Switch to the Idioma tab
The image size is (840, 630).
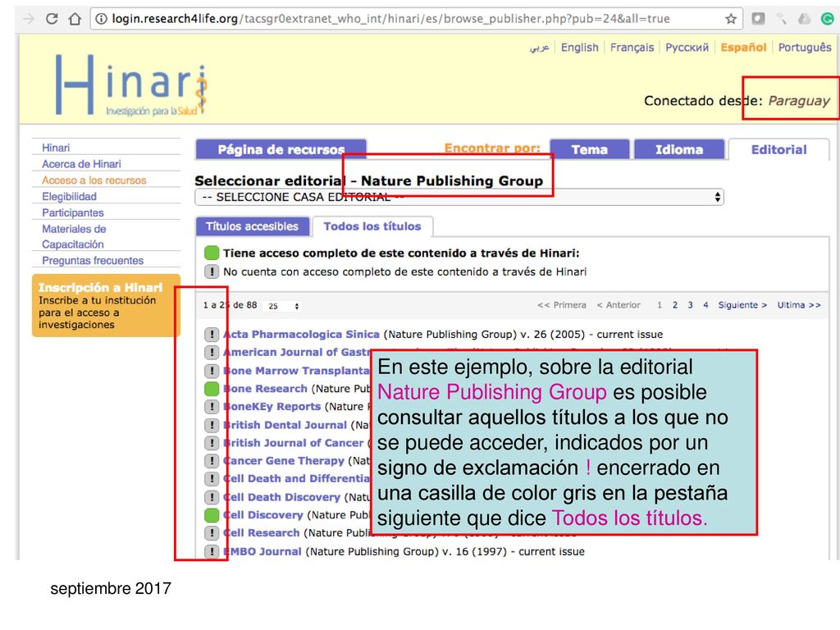(x=678, y=149)
